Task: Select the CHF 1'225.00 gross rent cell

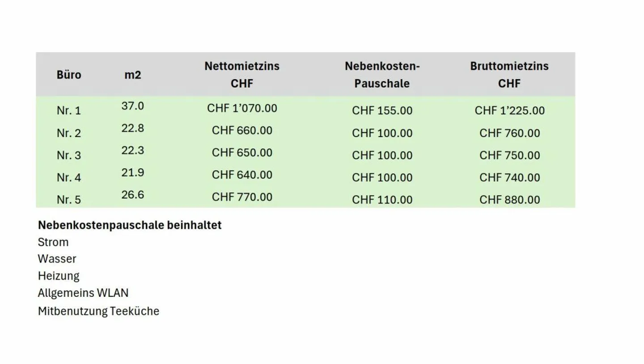Action: click(509, 110)
